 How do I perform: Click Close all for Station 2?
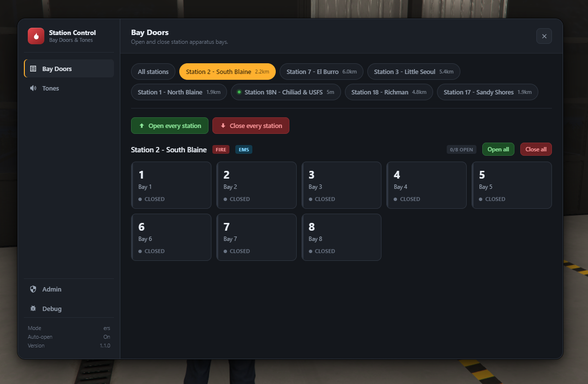pos(536,149)
